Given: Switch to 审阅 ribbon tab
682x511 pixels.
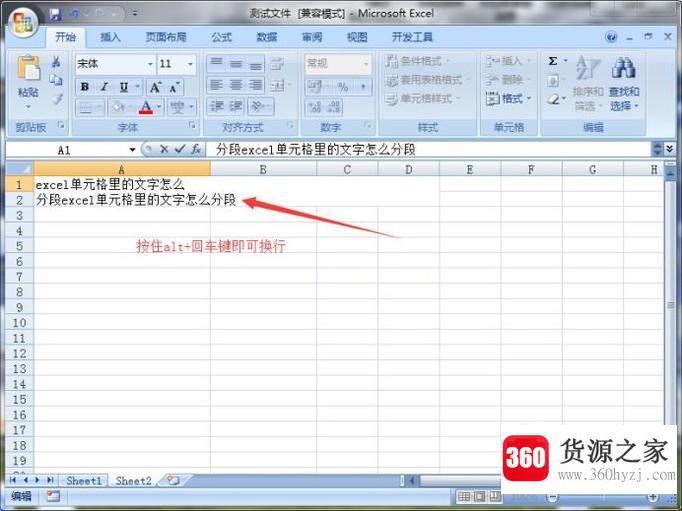Looking at the screenshot, I should pos(312,37).
